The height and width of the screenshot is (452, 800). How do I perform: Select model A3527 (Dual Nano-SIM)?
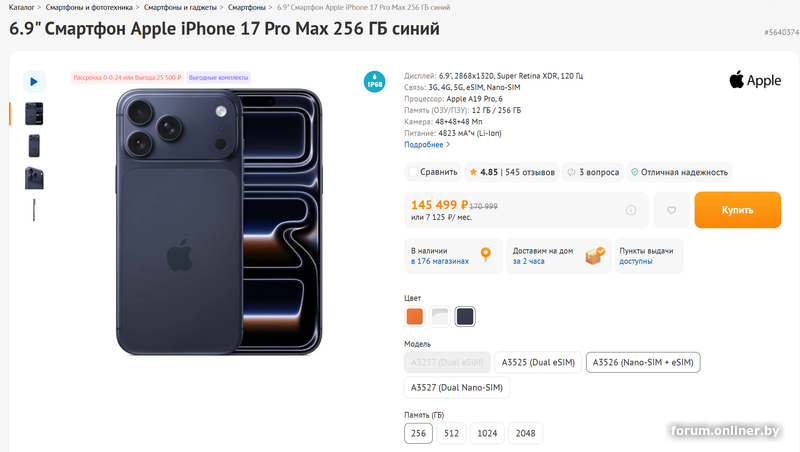pyautogui.click(x=457, y=387)
